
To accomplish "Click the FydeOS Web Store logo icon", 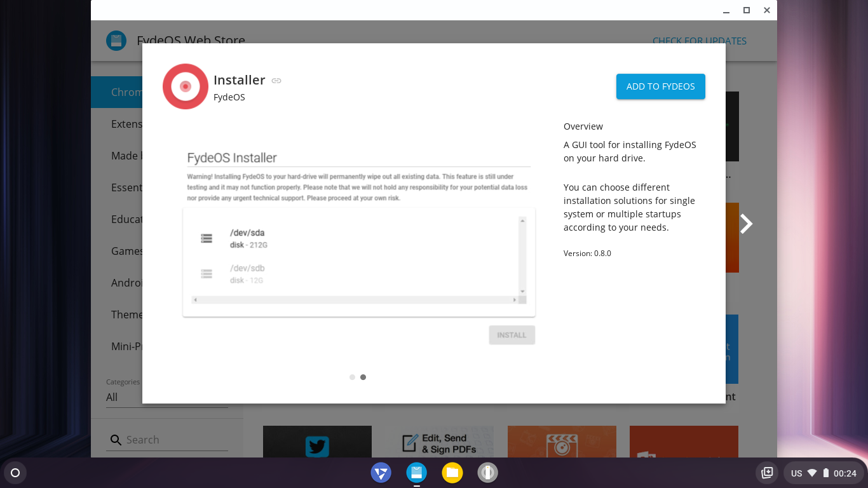I will point(116,41).
